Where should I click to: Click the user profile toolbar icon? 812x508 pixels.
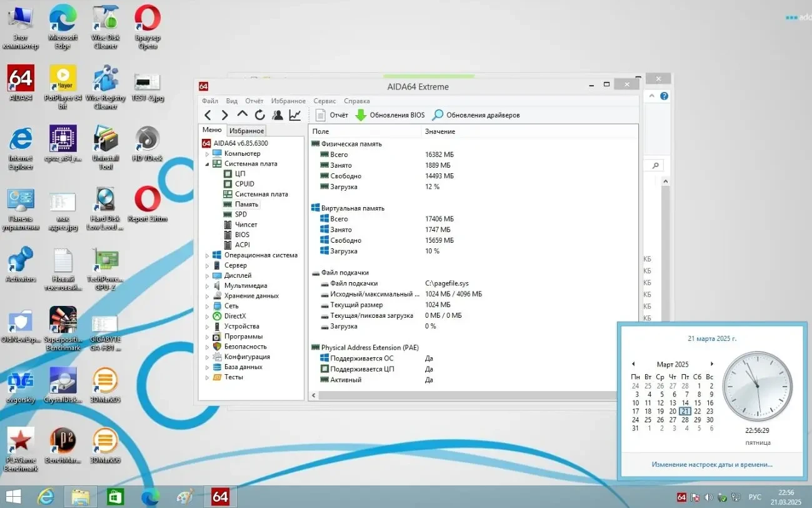coord(277,115)
